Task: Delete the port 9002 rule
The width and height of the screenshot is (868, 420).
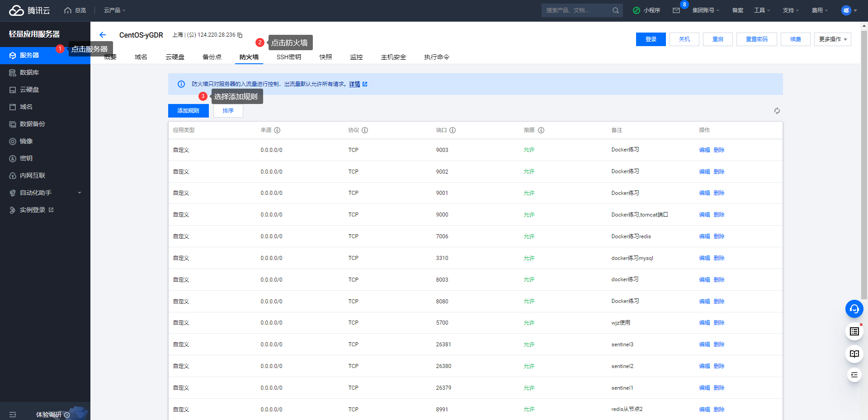Action: (719, 172)
